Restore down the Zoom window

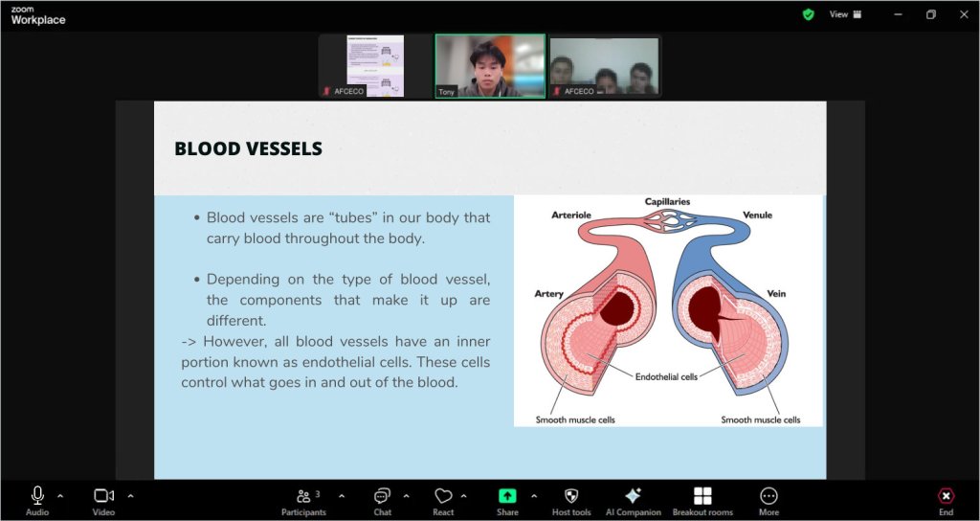(x=930, y=14)
